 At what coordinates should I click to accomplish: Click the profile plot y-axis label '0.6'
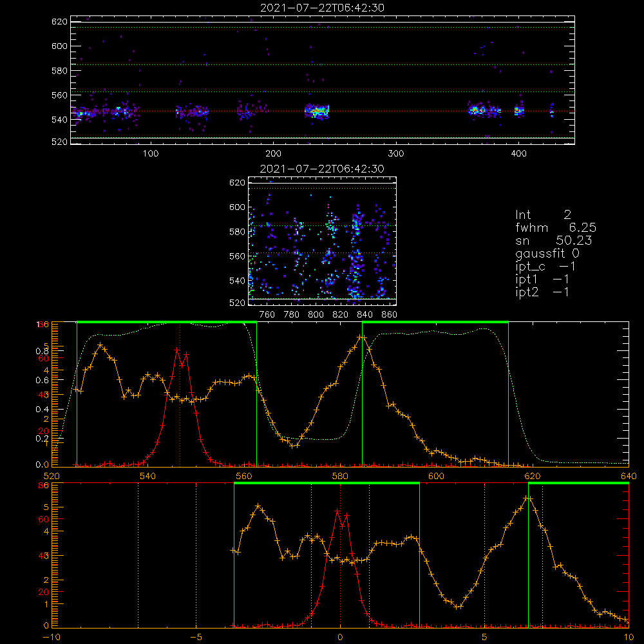[x=42, y=381]
